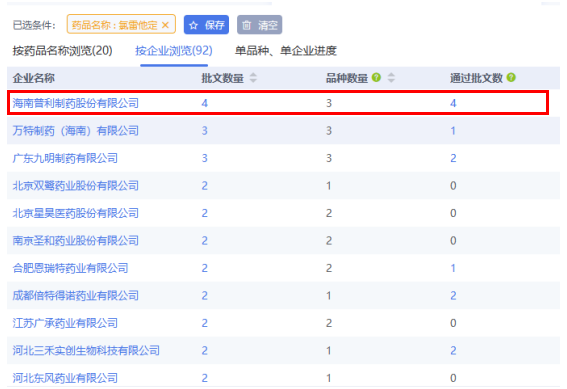Open 万特制药（海南）有限公司 company link
This screenshot has height=389, width=567.
pos(76,131)
